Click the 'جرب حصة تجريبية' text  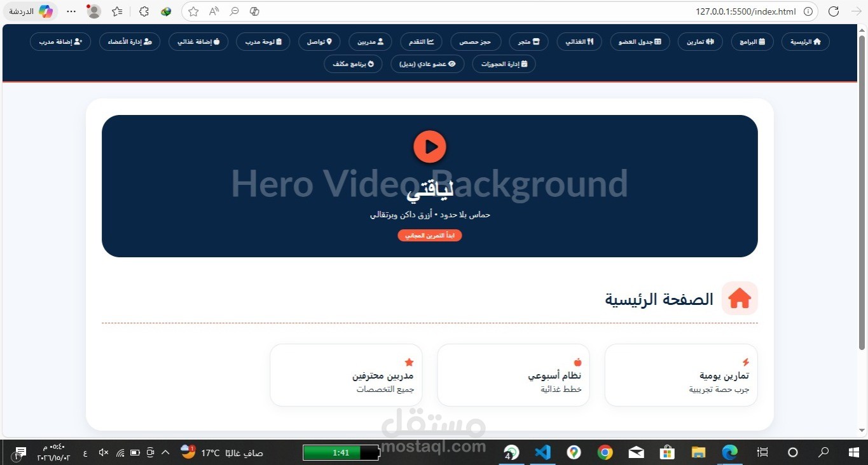click(719, 389)
